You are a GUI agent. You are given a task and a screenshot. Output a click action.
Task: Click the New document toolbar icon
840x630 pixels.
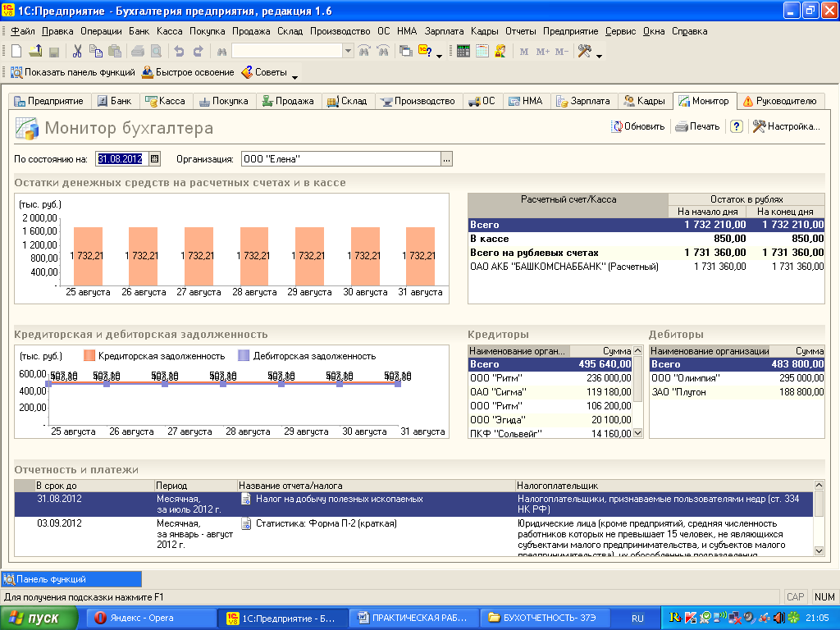pos(16,52)
